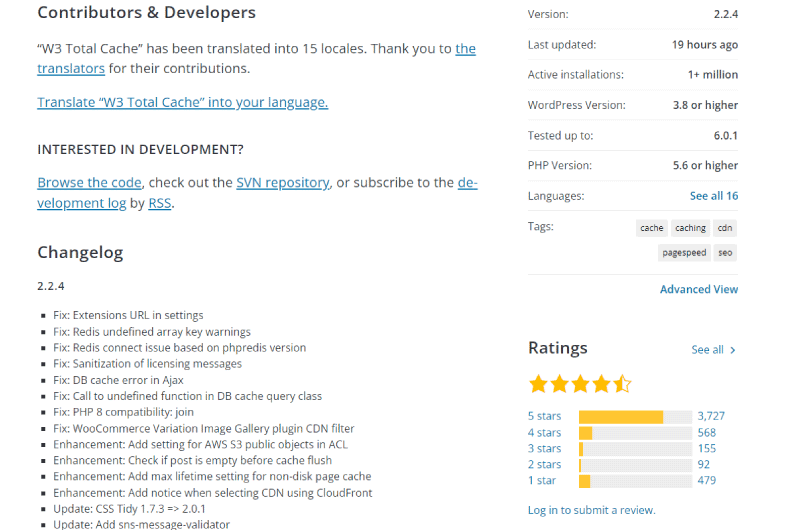Filter reviews by 1 star

coord(542,481)
